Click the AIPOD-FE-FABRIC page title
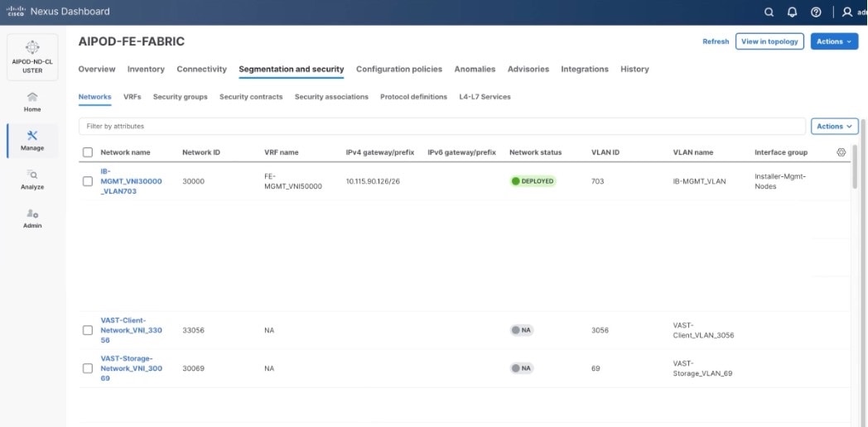Screen dimensions: 868x427 [x=131, y=41]
